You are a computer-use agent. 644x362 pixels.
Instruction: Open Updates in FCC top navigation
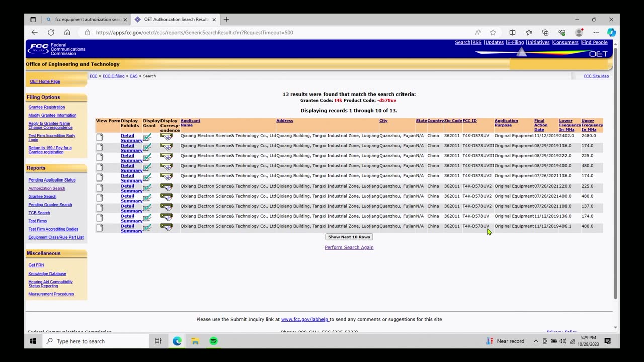pyautogui.click(x=494, y=42)
